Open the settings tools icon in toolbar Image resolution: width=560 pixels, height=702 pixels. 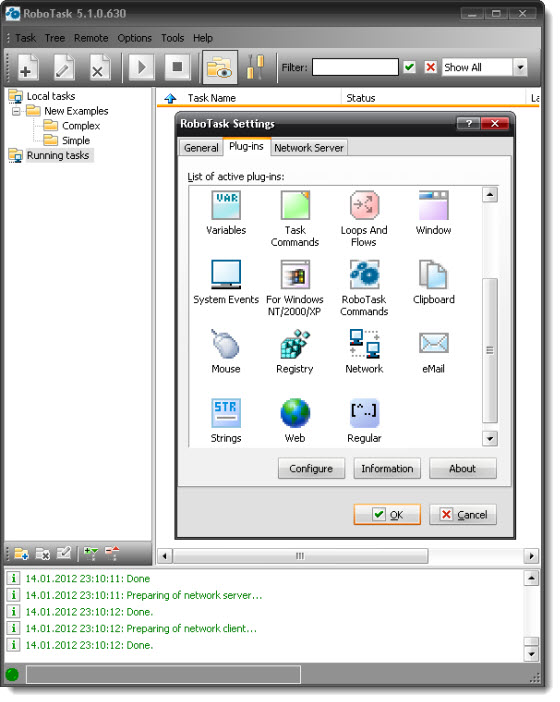pyautogui.click(x=256, y=68)
